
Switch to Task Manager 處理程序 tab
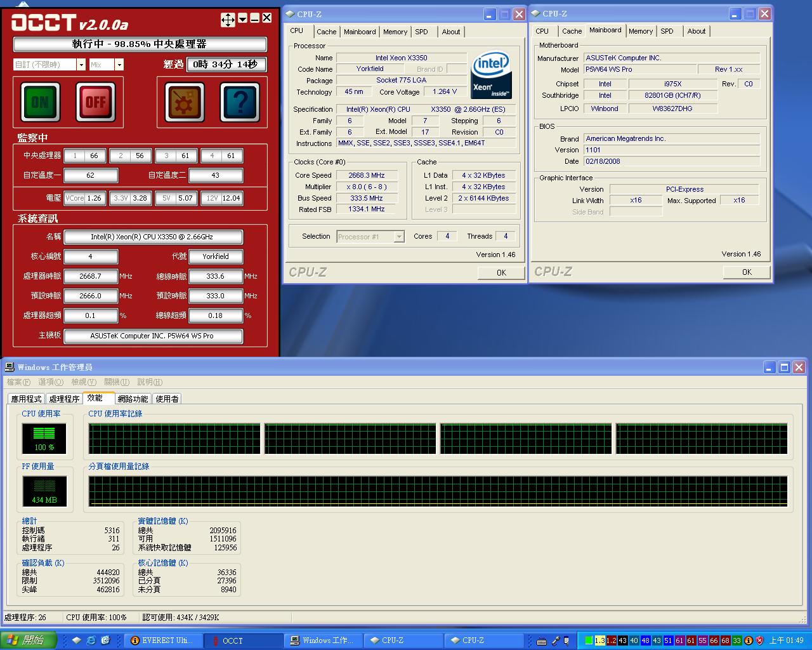coord(64,399)
